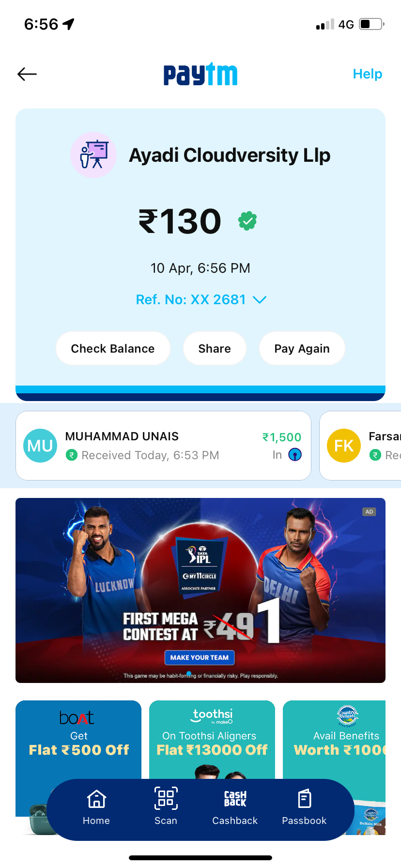Tap the Share button
401x868 pixels.
click(x=215, y=348)
